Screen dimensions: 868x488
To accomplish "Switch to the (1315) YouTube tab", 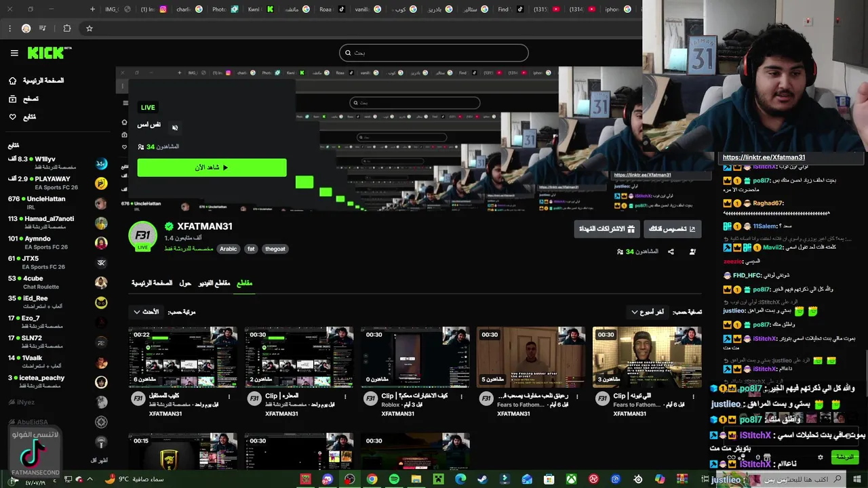I will pos(546,9).
